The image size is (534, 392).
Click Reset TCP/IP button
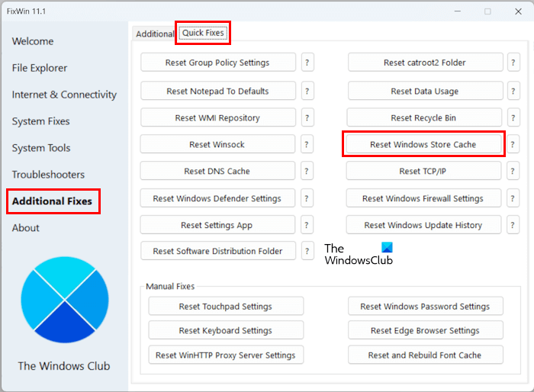tap(423, 171)
